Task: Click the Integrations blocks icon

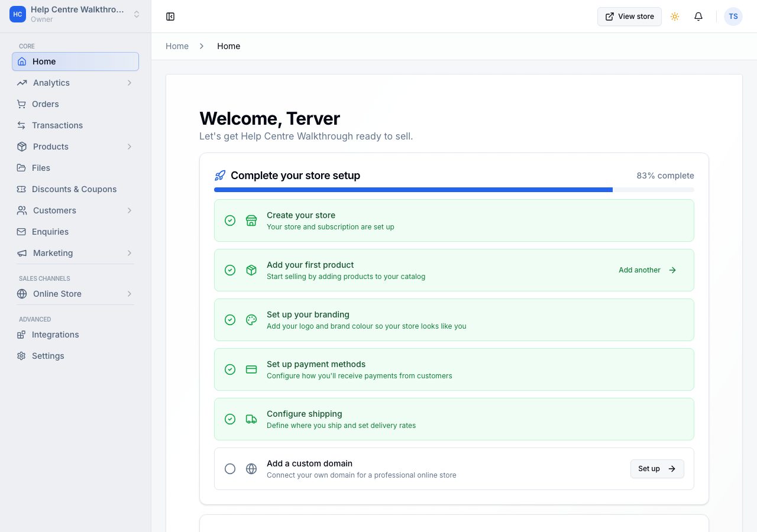Action: pos(21,335)
